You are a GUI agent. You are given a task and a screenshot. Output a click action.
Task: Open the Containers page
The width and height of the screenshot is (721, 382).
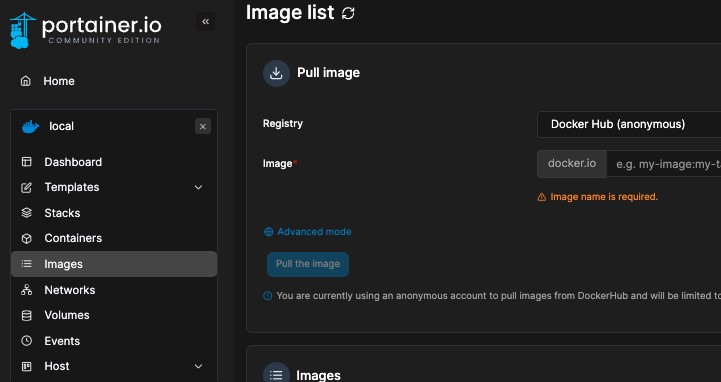point(73,238)
